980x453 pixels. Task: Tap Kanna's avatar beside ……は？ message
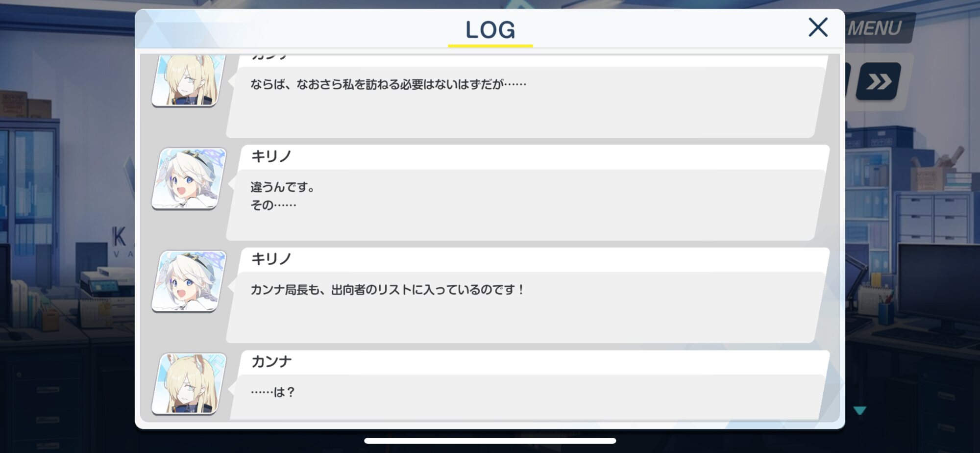189,384
